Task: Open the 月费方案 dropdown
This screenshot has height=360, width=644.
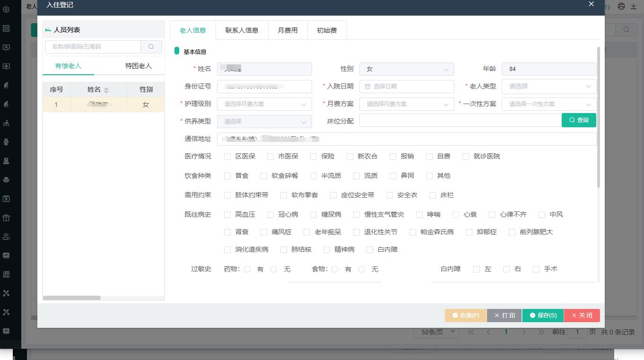Action: 407,104
